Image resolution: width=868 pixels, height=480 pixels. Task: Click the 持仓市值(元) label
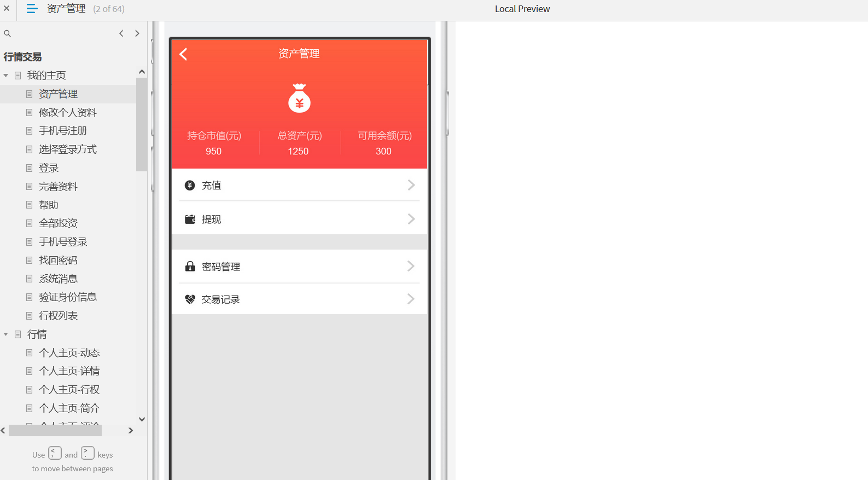click(214, 136)
